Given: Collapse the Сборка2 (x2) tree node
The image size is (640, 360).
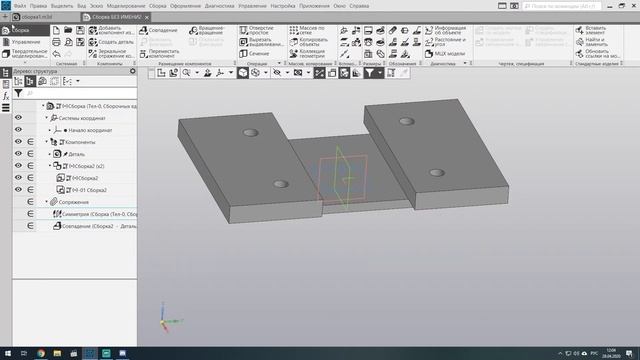Looking at the screenshot, I should pyautogui.click(x=50, y=166).
